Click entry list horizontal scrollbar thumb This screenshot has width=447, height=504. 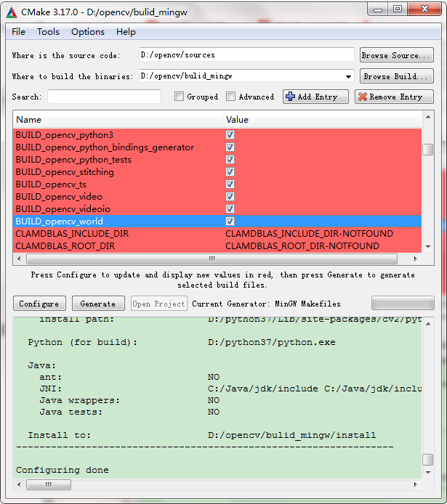pos(212,259)
